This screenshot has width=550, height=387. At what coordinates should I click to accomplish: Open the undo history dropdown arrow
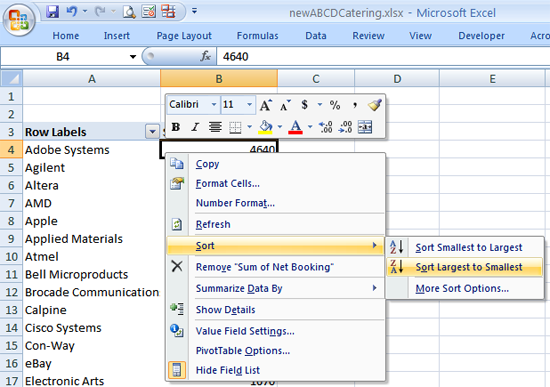point(85,12)
